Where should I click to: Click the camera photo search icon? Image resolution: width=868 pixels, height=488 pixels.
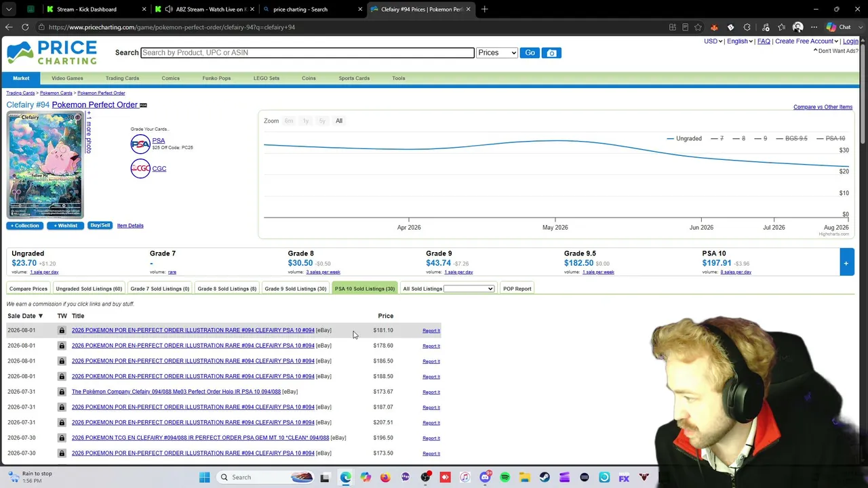point(551,53)
